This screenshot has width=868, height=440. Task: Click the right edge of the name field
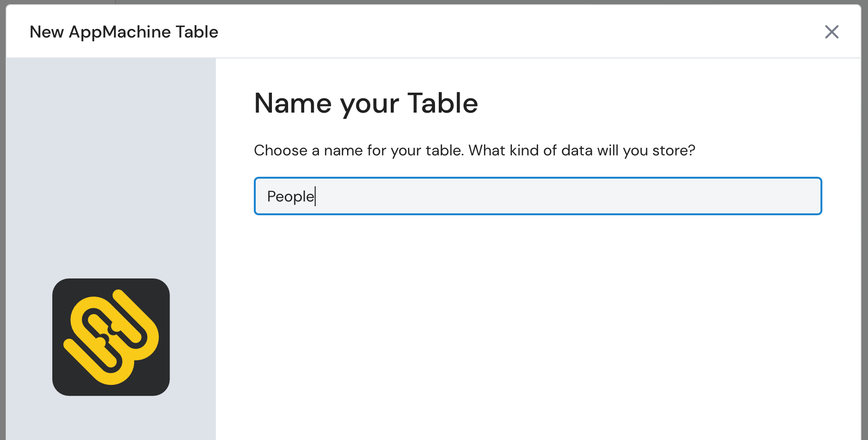[x=808, y=196]
